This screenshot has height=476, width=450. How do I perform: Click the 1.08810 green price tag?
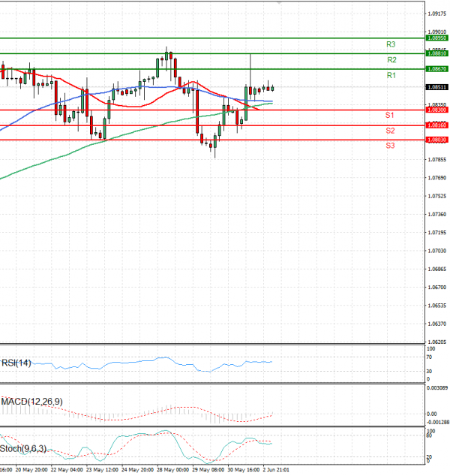pos(436,53)
